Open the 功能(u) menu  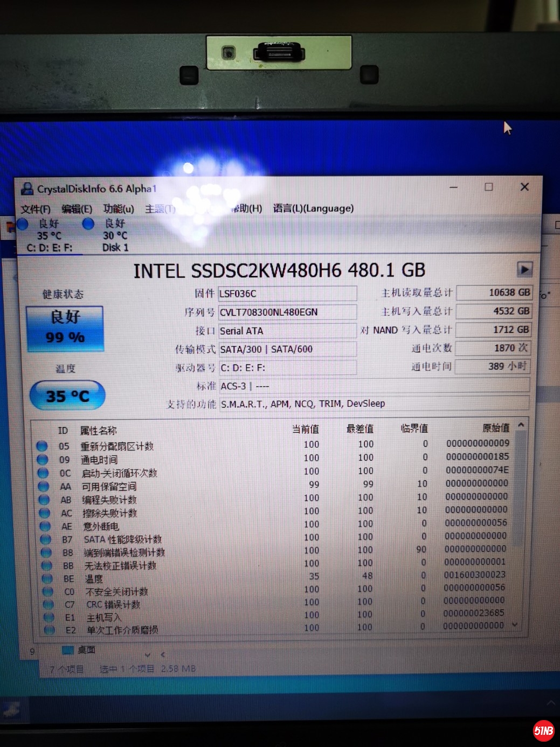click(119, 209)
